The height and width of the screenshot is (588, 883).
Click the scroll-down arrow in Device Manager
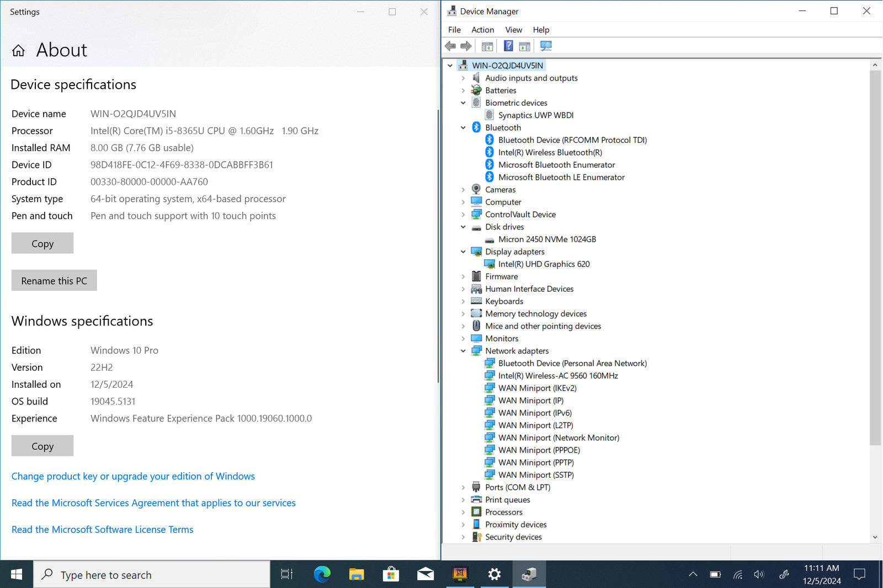(x=875, y=537)
